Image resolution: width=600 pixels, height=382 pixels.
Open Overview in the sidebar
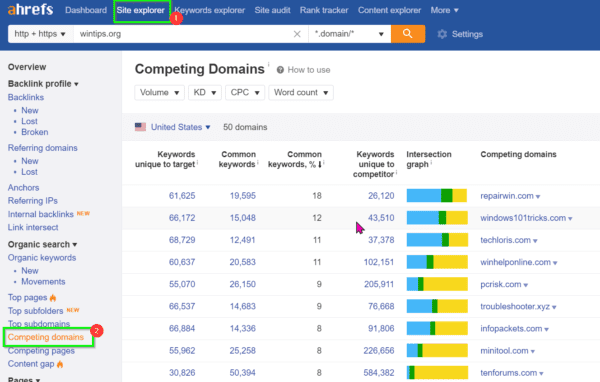tap(27, 67)
